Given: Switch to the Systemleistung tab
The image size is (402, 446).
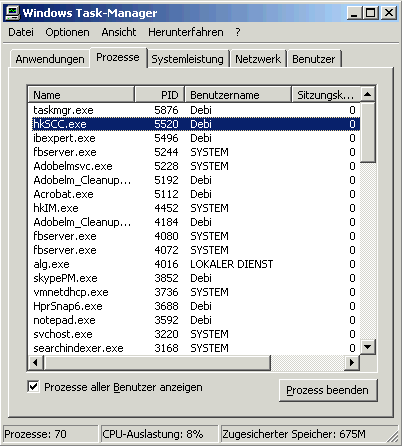Looking at the screenshot, I should click(x=188, y=59).
